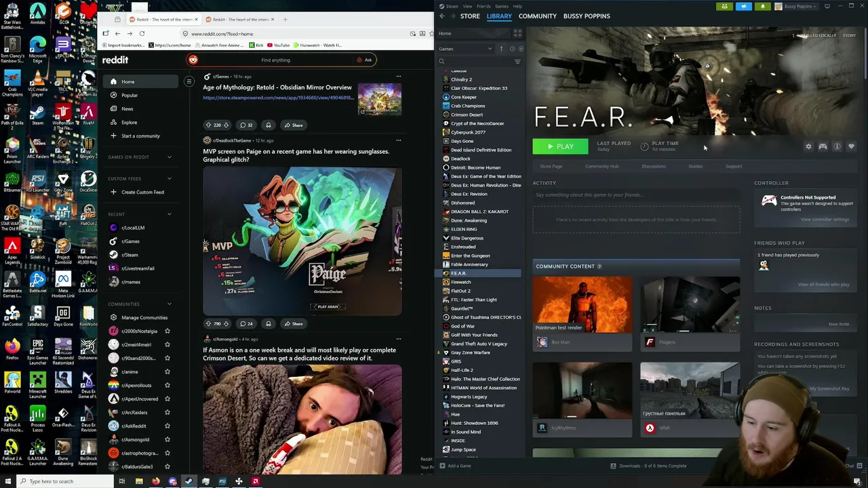This screenshot has height=488, width=868.
Task: Select Home in the Reddit sidebar
Action: coord(140,81)
